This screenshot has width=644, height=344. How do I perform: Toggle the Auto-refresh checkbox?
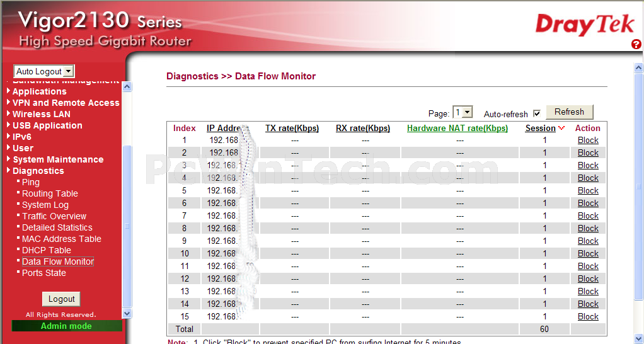click(x=536, y=113)
